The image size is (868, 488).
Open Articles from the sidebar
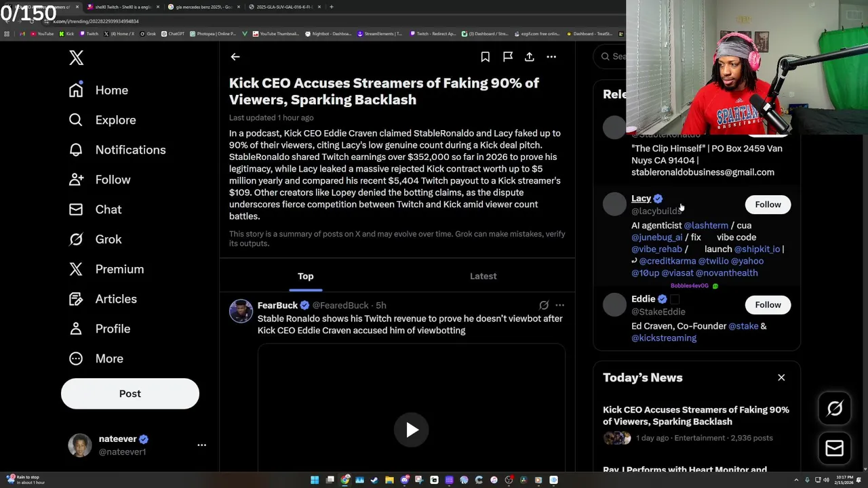pyautogui.click(x=102, y=299)
